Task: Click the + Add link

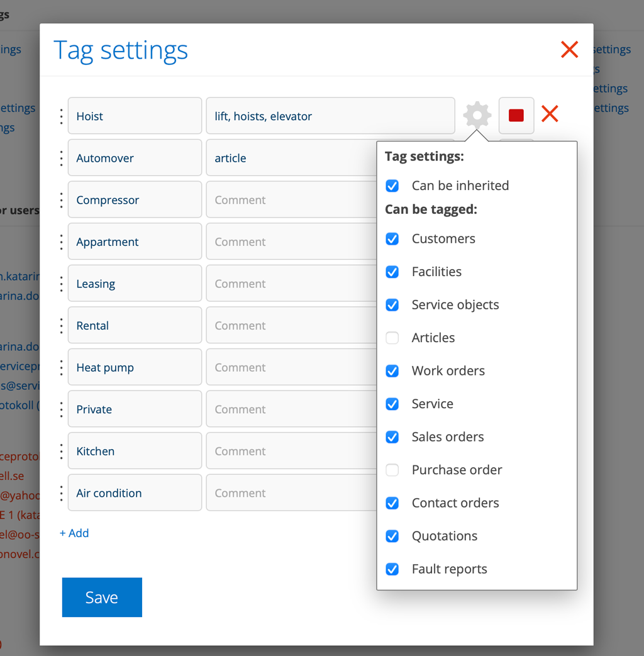Action: tap(74, 533)
